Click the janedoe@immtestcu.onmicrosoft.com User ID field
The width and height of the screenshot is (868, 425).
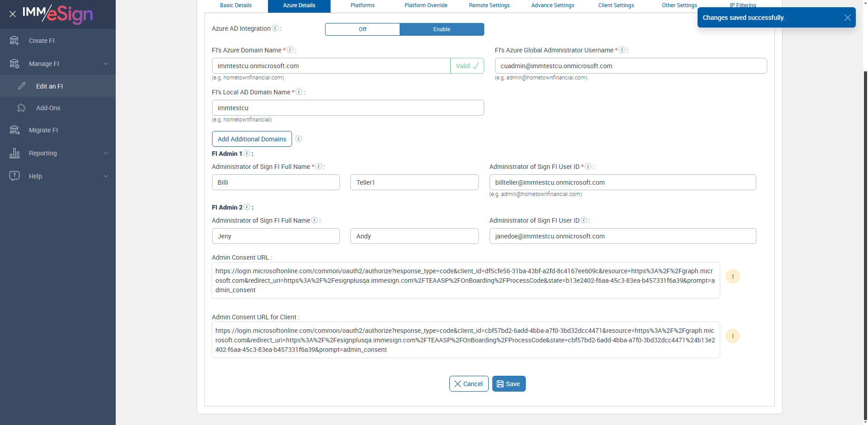tap(623, 236)
